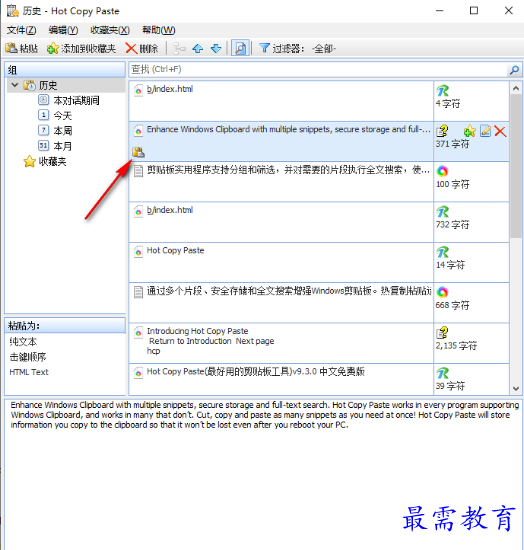Click the file icon beside Introducing Hot Copy Paste

click(x=139, y=332)
